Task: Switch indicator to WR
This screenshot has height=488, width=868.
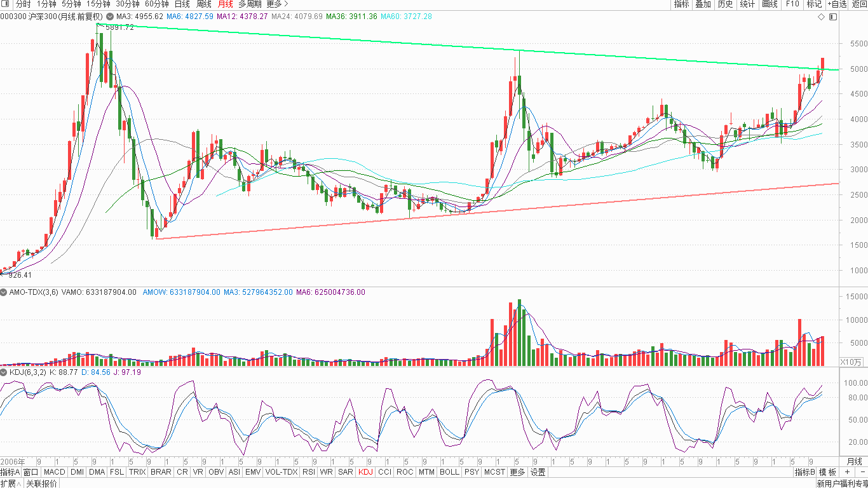Action: (x=327, y=472)
